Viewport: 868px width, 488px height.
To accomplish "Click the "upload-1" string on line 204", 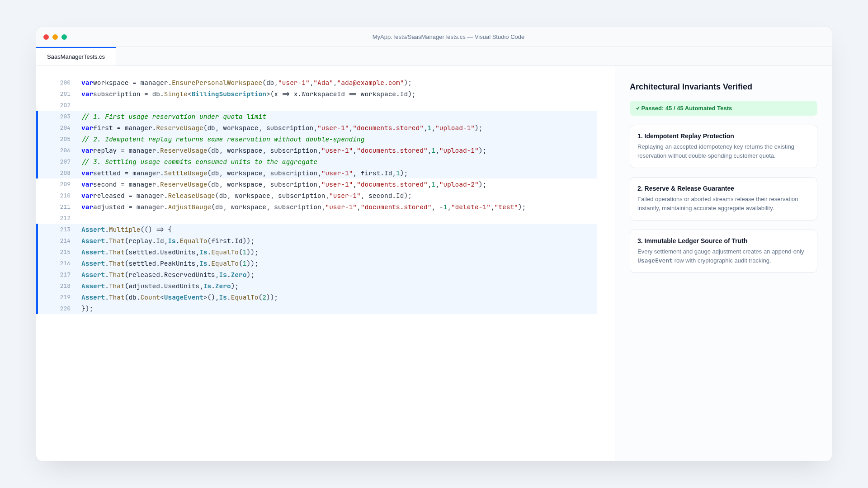I will click(455, 128).
